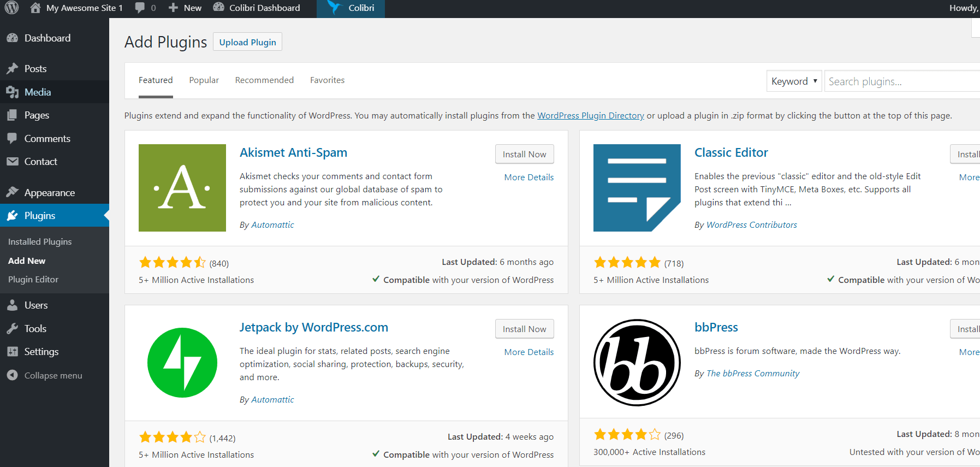Open the Keyword search type dropdown
This screenshot has width=980, height=467.
[x=794, y=81]
